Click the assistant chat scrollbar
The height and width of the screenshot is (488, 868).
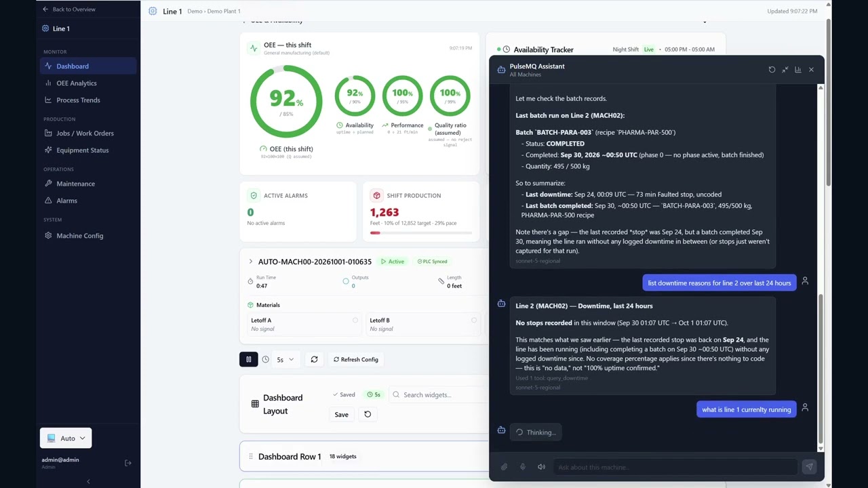coord(821,369)
